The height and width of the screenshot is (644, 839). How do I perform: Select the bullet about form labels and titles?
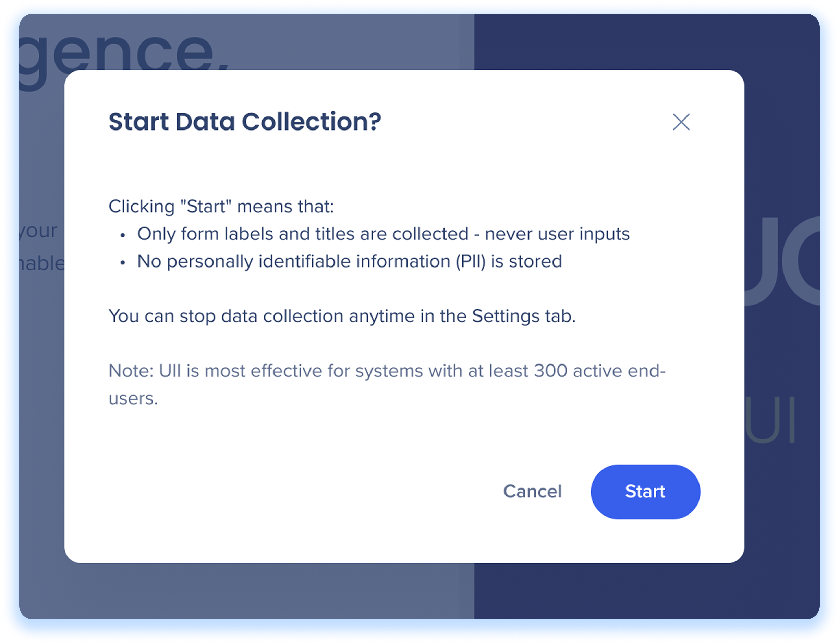(x=384, y=234)
